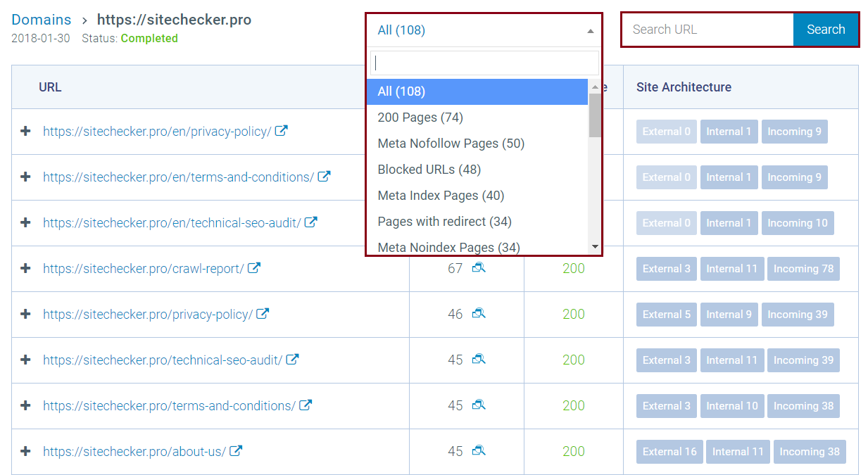Image resolution: width=868 pixels, height=475 pixels.
Task: Expand the /en/terms-and-conditions/ row
Action: pos(26,177)
